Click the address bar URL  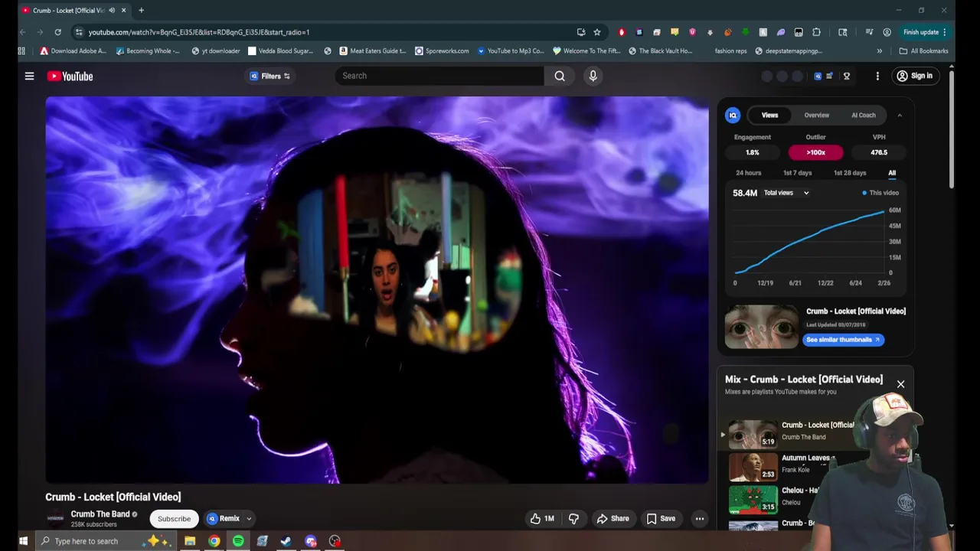click(199, 32)
